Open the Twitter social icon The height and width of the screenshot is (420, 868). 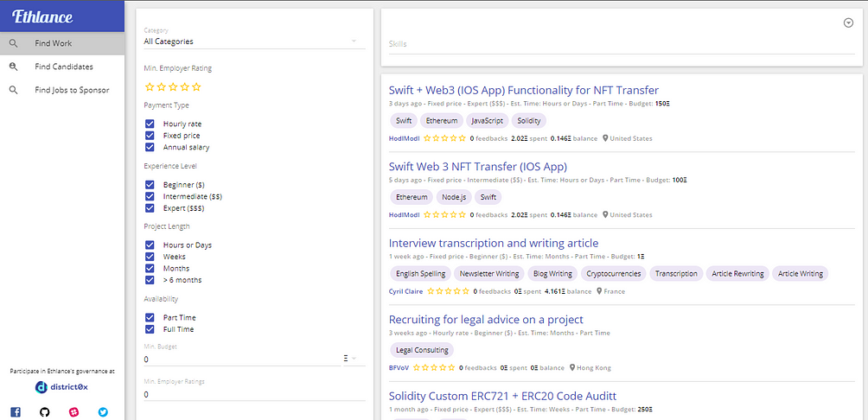[103, 412]
